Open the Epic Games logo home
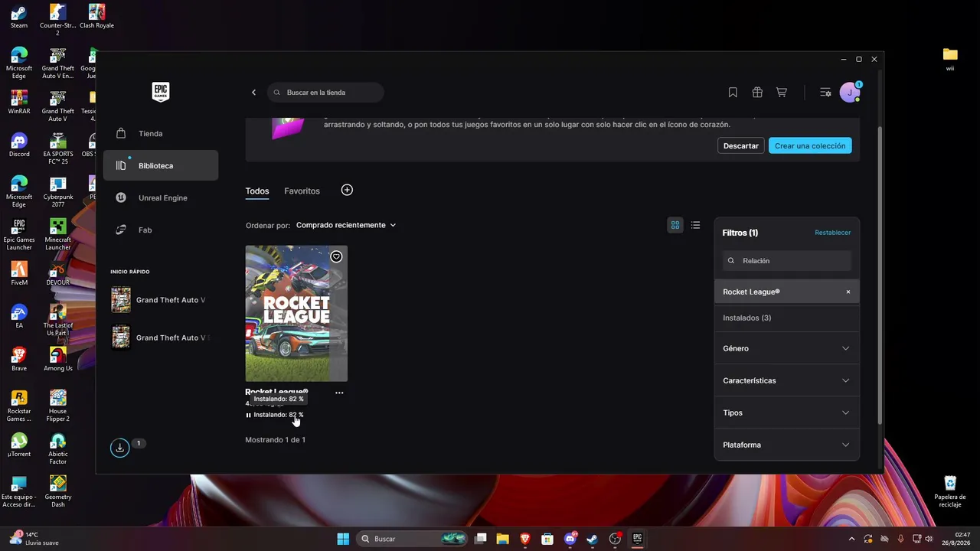This screenshot has height=551, width=980. pos(160,92)
